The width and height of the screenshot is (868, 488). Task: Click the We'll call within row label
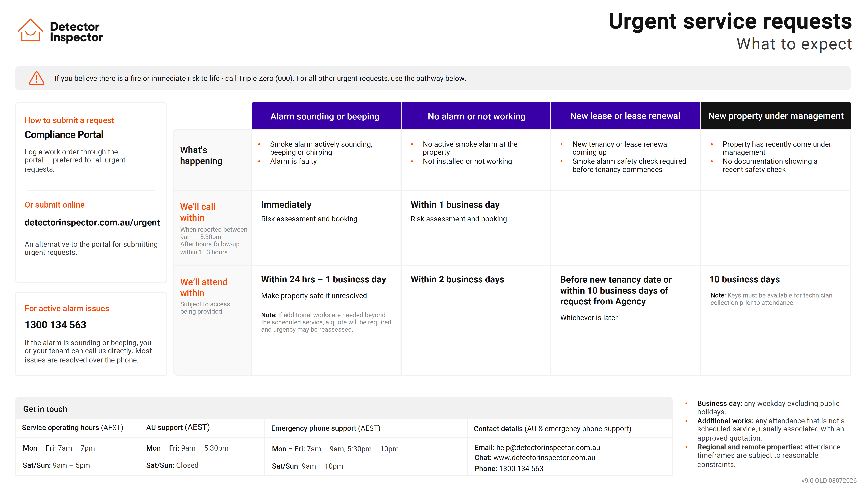coord(197,212)
